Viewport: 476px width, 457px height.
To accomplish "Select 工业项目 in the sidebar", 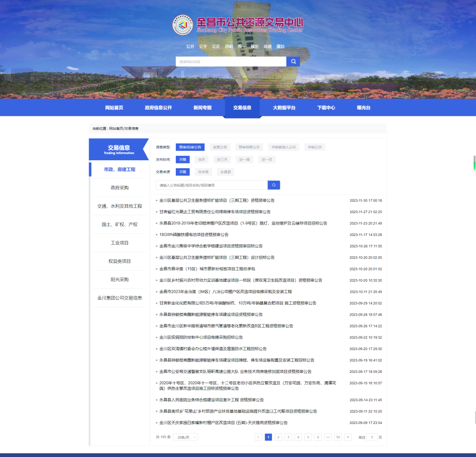I will (119, 243).
